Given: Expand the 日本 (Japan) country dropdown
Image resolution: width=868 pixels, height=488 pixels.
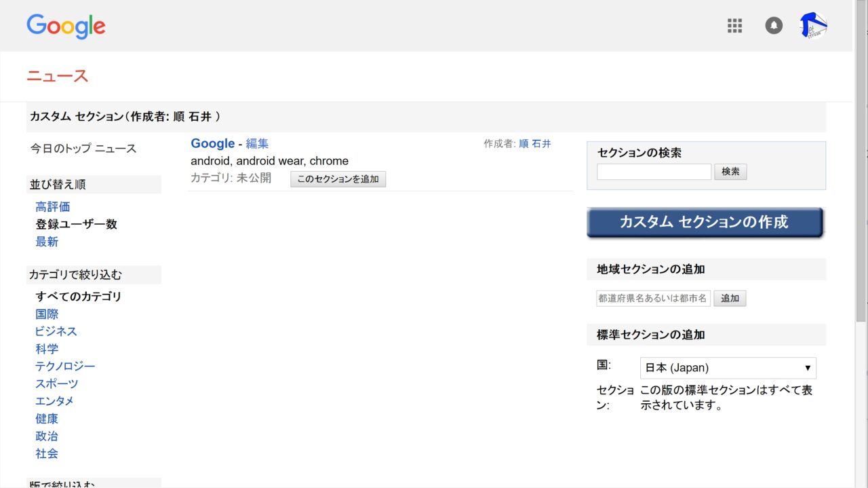Looking at the screenshot, I should tap(728, 368).
